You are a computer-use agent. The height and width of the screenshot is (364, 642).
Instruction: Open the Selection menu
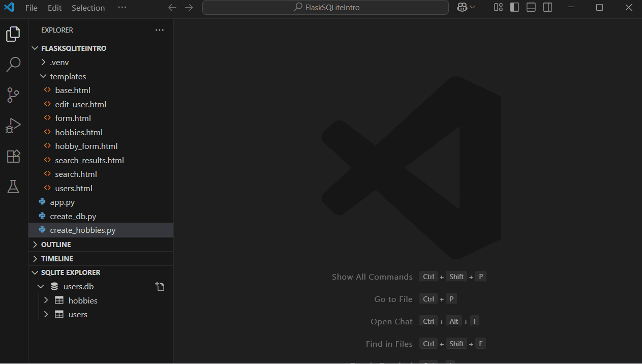[x=88, y=8]
